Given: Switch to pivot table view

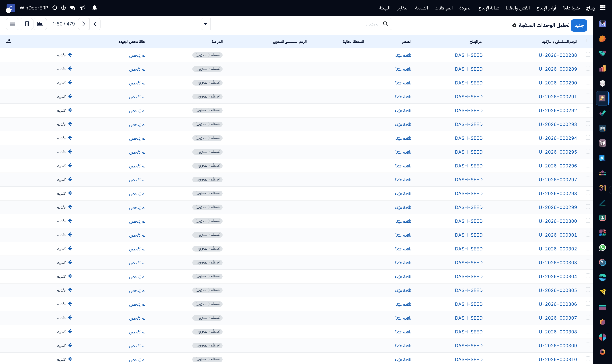Looking at the screenshot, I should coord(26,24).
